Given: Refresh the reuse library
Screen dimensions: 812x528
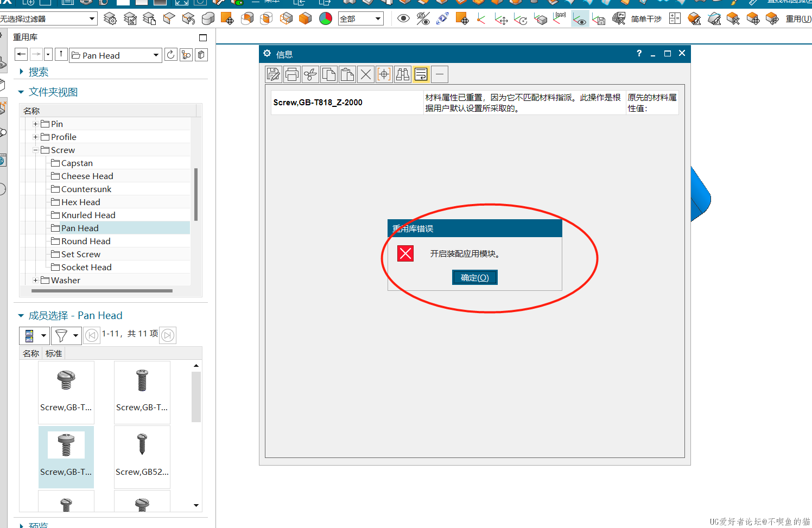Looking at the screenshot, I should pos(171,55).
